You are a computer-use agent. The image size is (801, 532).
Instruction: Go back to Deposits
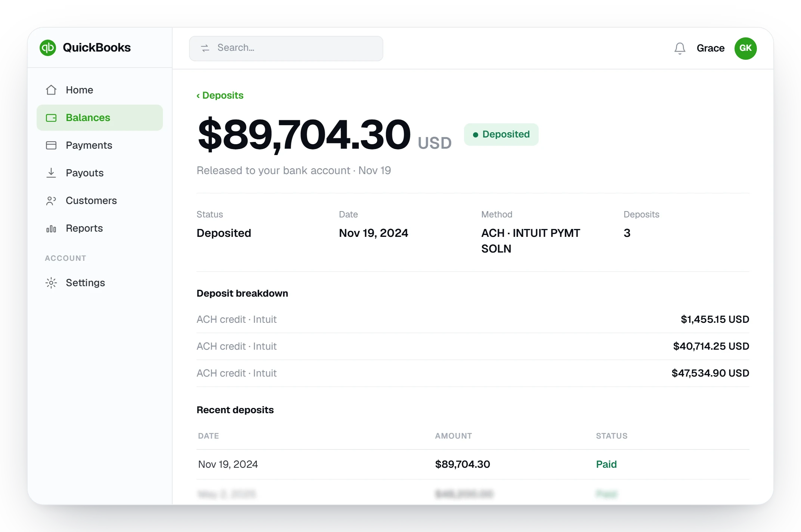click(x=220, y=95)
